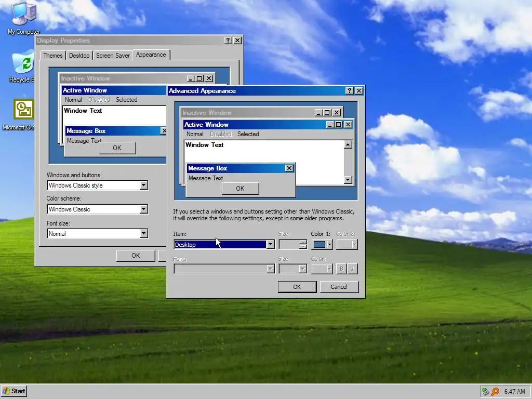Click OK in Advanced Appearance dialog
The width and height of the screenshot is (532, 399).
(x=297, y=287)
